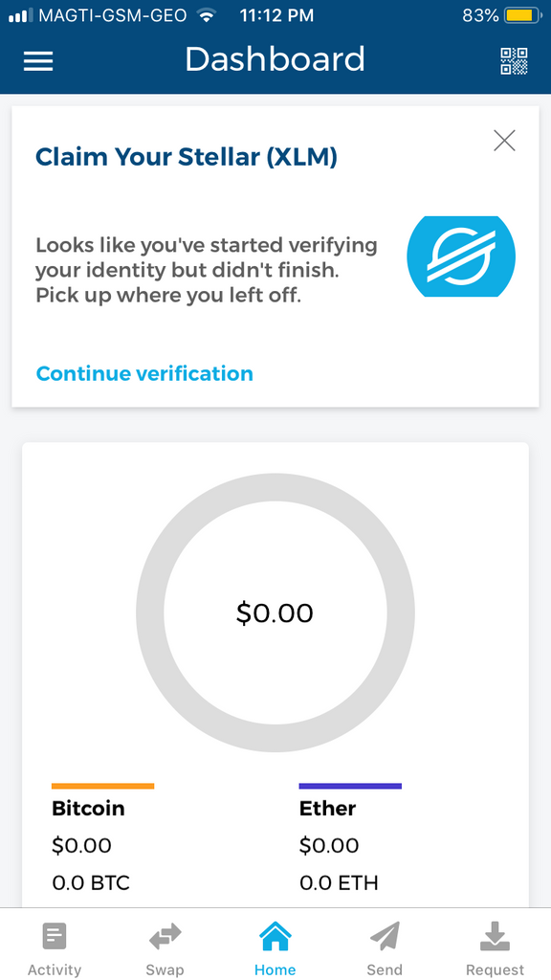Tap the purple Ether color bar

pyautogui.click(x=350, y=787)
